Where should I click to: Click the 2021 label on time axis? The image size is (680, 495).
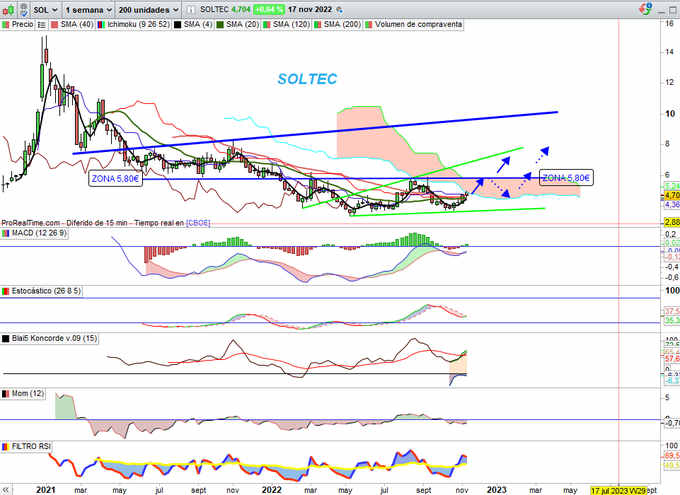[x=46, y=490]
